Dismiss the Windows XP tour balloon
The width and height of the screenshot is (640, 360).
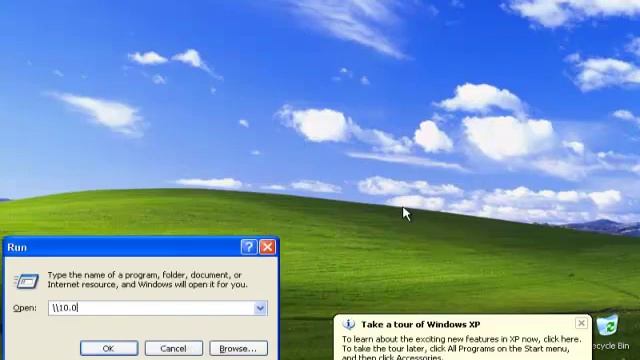581,323
